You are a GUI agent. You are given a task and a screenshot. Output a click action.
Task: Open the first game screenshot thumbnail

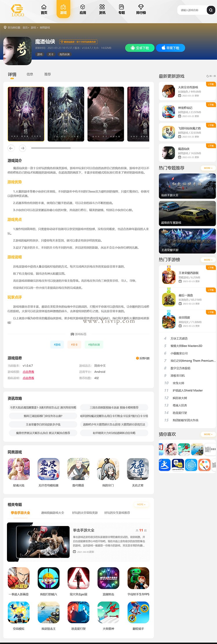pyautogui.click(x=26, y=114)
